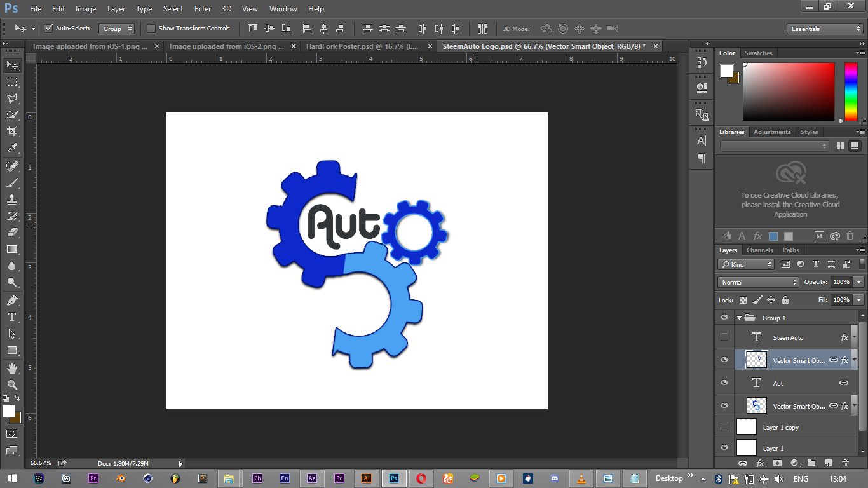The width and height of the screenshot is (868, 488).
Task: Click the foreground color swatch in Color panel
Action: coord(726,71)
